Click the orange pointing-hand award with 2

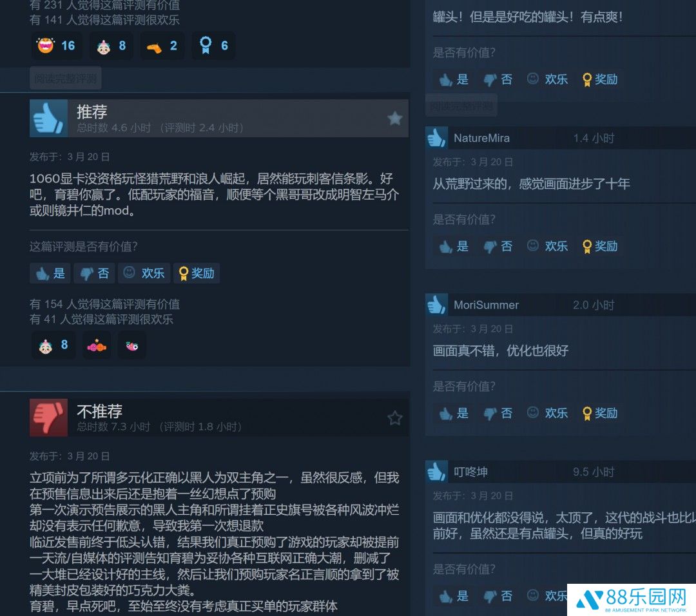pos(162,46)
